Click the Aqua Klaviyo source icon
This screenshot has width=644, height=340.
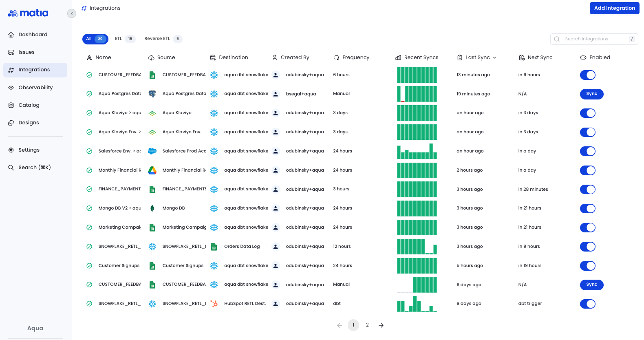tap(152, 113)
